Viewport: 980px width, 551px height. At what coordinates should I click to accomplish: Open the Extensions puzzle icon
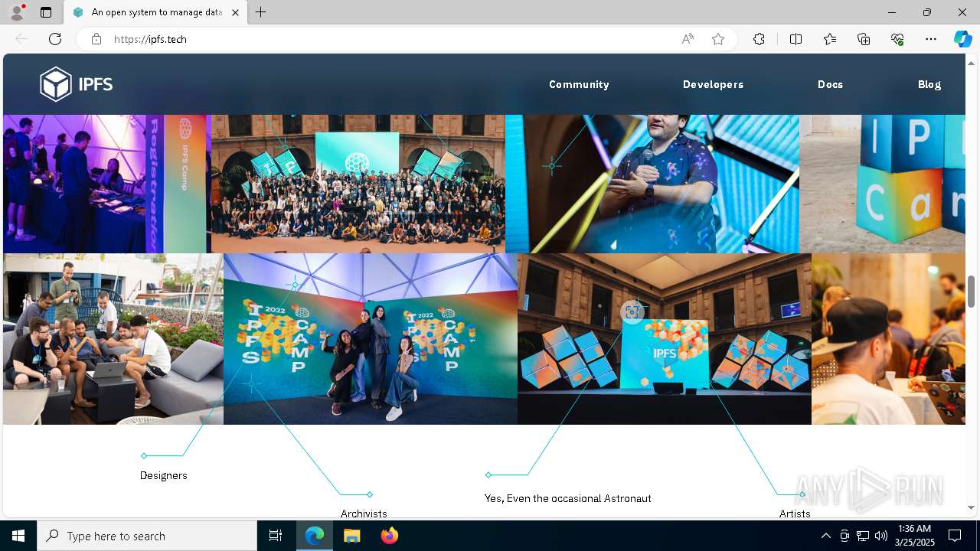759,39
